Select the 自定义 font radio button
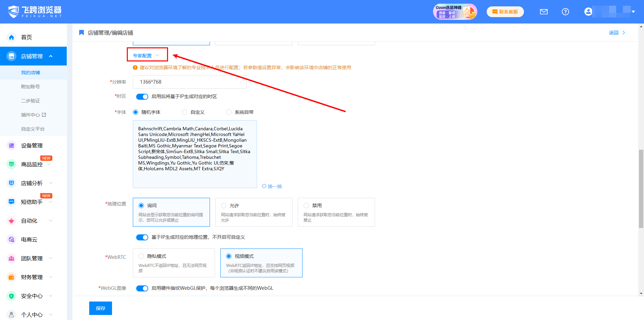 184,112
